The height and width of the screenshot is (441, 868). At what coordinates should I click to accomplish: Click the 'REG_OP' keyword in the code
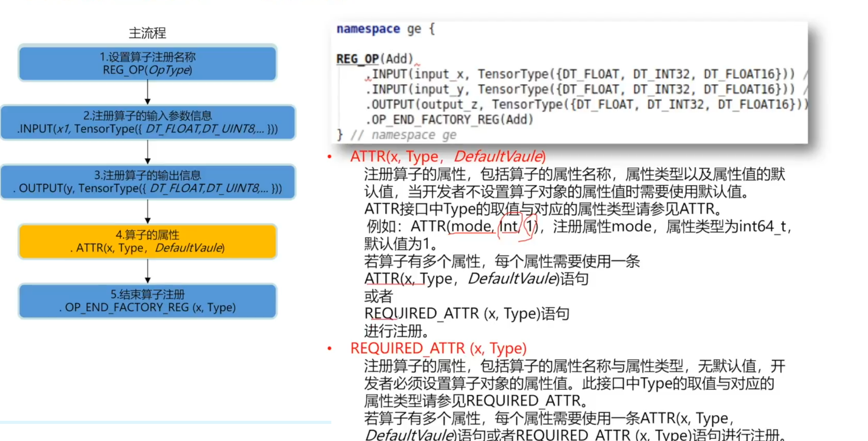tap(357, 59)
